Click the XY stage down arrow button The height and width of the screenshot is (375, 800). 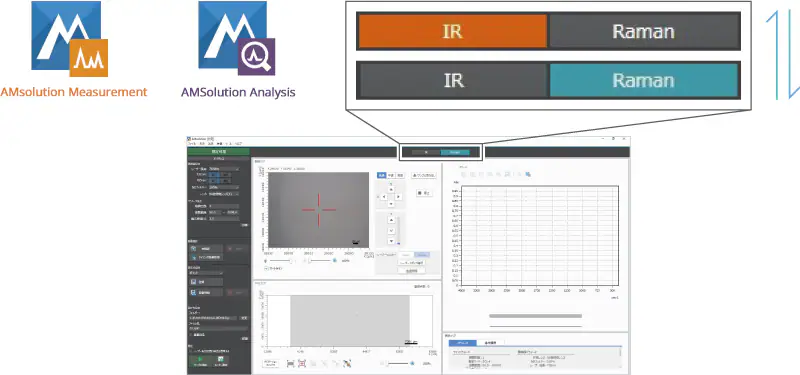(391, 204)
